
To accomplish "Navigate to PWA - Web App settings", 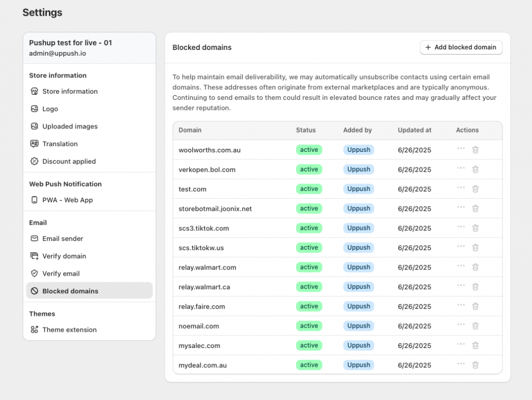I will pyautogui.click(x=68, y=200).
